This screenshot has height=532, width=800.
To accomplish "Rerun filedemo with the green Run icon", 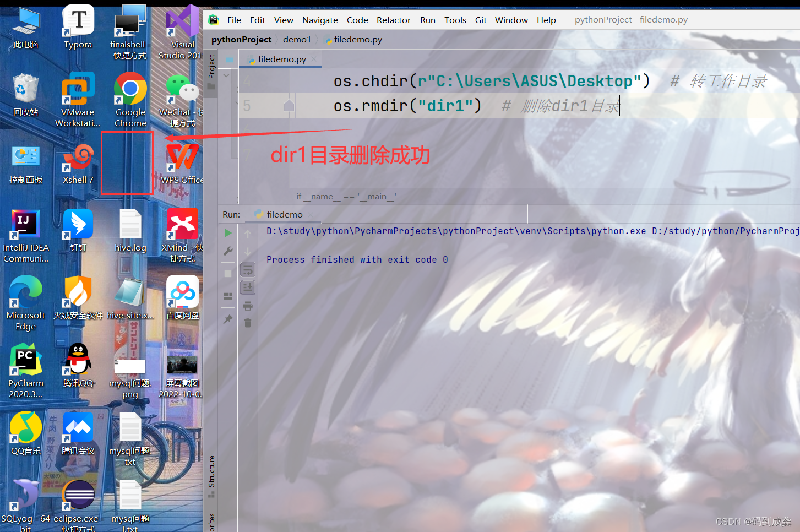I will (x=228, y=233).
